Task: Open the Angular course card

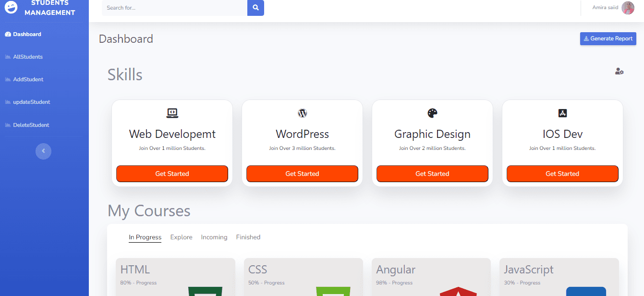Action: (431, 277)
